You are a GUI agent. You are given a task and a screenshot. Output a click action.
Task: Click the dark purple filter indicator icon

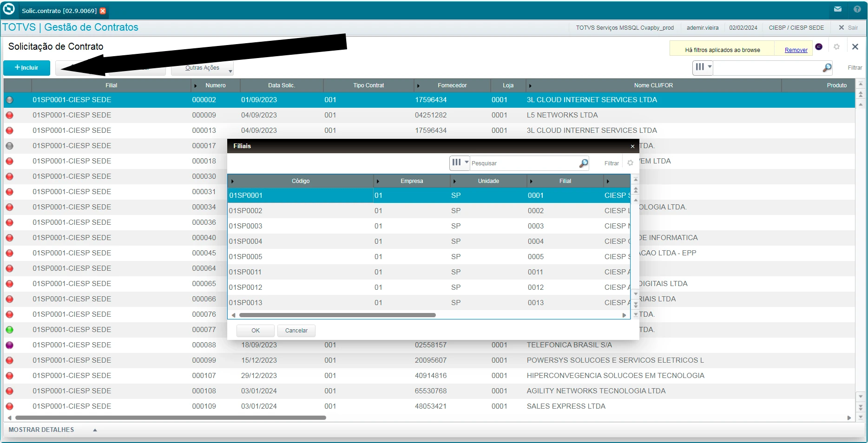(819, 47)
